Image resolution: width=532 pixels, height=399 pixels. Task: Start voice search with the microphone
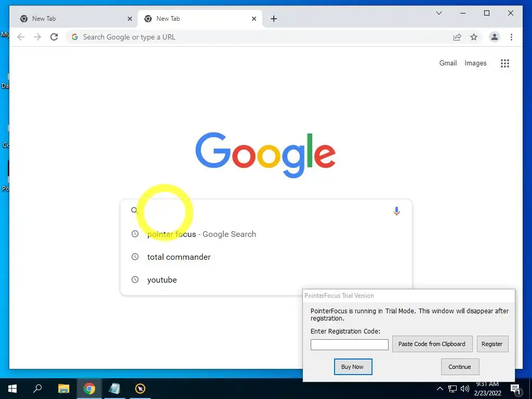tap(396, 211)
